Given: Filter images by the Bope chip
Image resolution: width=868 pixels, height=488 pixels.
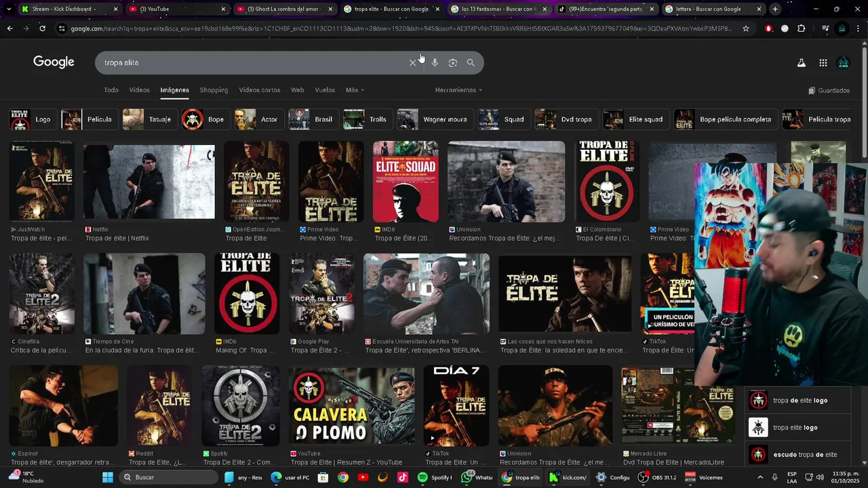Looking at the screenshot, I should 205,119.
